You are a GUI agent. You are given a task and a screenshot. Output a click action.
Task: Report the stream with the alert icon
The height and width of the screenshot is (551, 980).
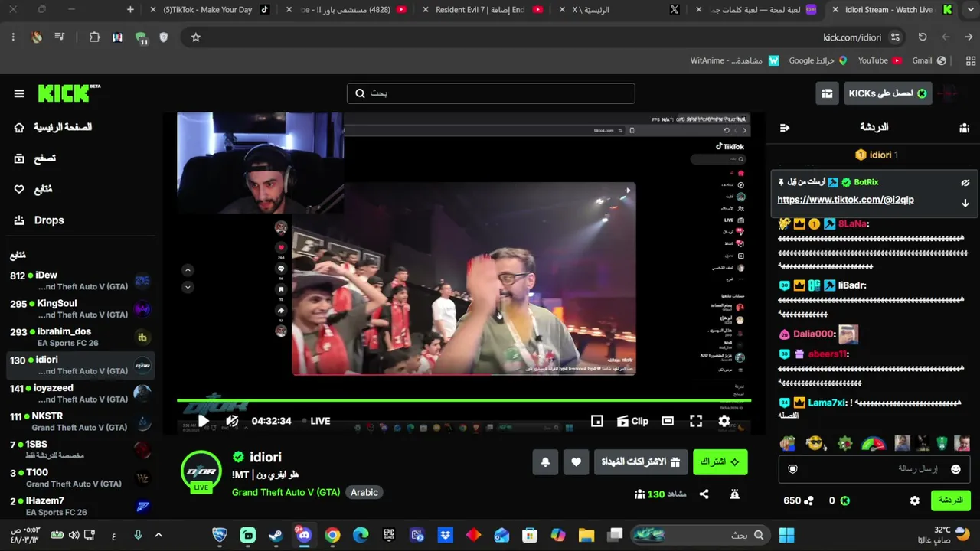(734, 494)
